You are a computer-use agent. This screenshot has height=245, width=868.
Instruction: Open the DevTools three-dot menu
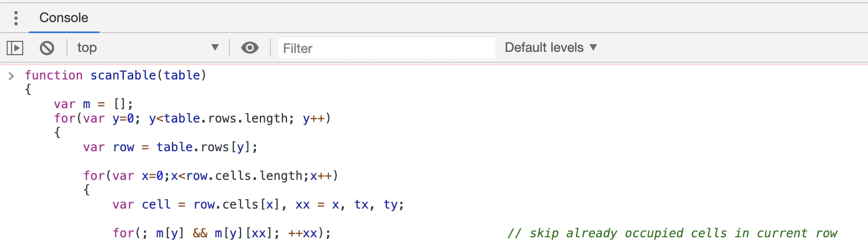tap(16, 18)
